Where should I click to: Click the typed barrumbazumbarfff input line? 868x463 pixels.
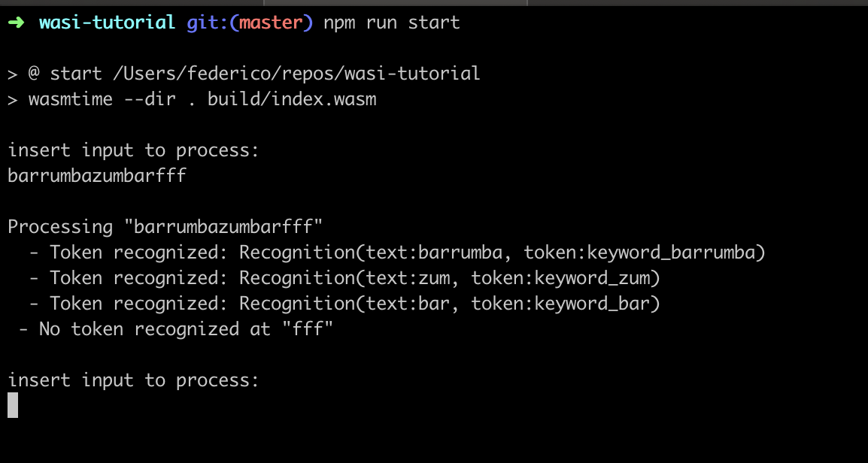pos(97,176)
